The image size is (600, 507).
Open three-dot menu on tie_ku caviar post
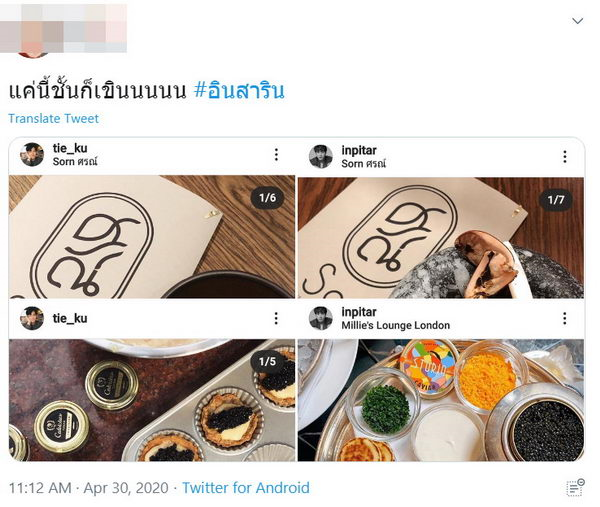[x=276, y=318]
